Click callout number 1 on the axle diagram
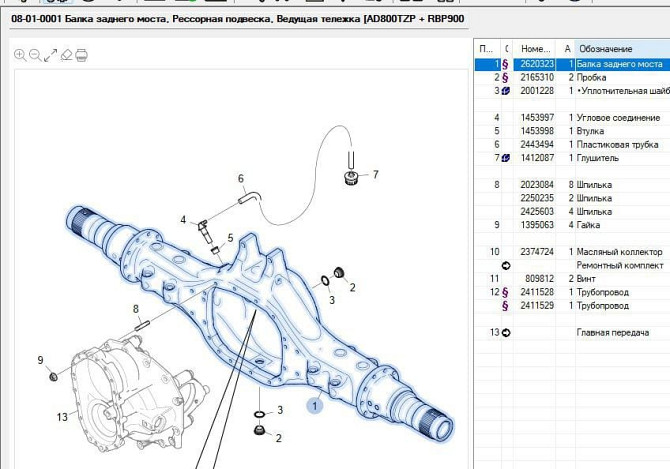The width and height of the screenshot is (670, 469). [x=314, y=406]
